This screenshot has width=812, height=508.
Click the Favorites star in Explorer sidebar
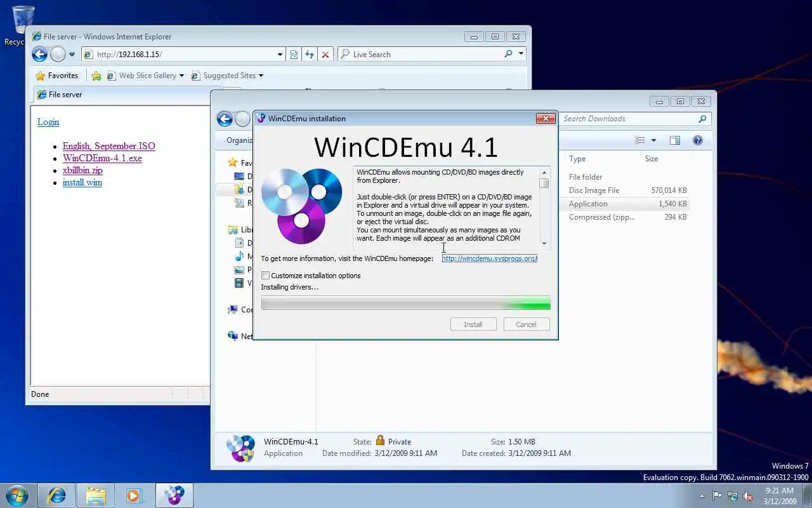(x=233, y=163)
